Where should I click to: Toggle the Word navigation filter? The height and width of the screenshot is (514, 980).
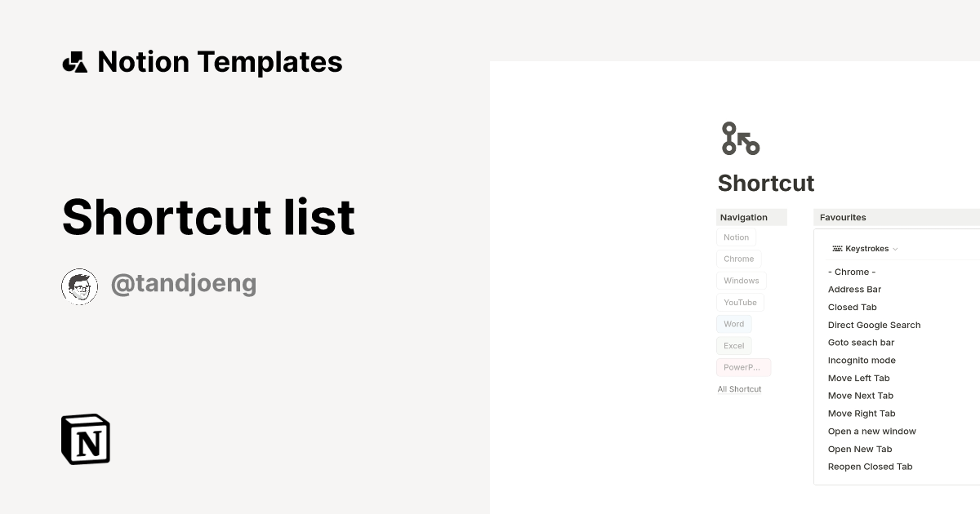733,324
